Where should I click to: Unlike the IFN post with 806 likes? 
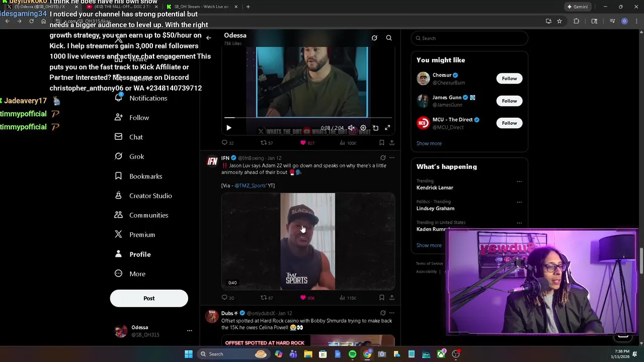tap(307, 298)
